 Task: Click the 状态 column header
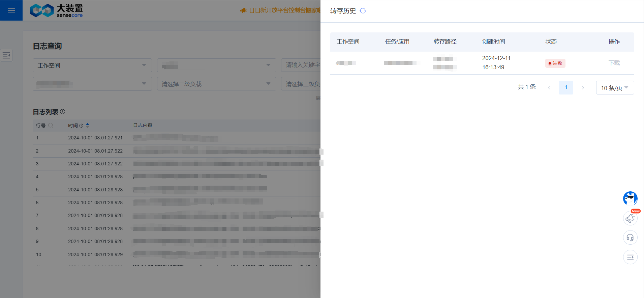tap(551, 42)
